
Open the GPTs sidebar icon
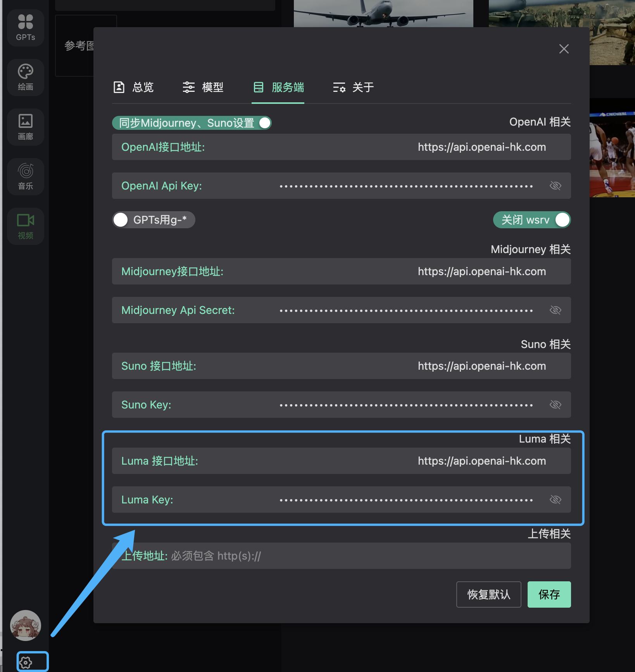click(x=26, y=28)
